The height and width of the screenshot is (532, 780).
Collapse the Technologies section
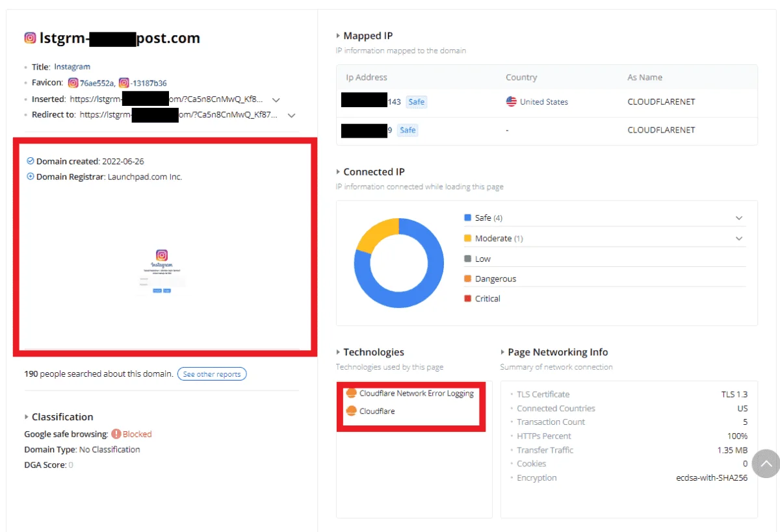click(338, 352)
